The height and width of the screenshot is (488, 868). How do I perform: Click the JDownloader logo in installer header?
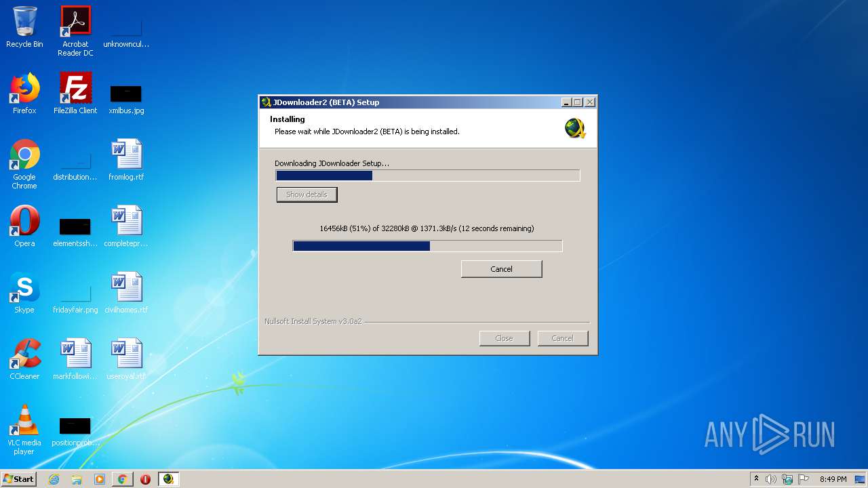(575, 128)
